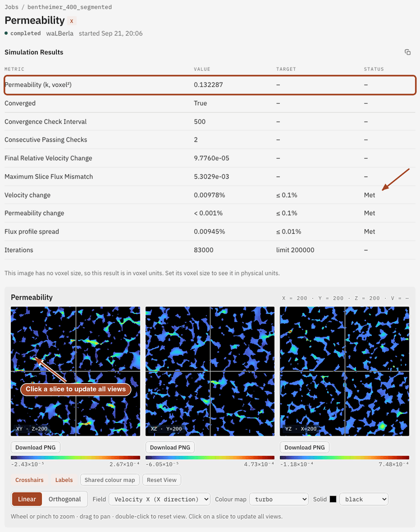Click the Convergence Check Interval value 500
Image resolution: width=420 pixels, height=532 pixels.
[x=200, y=121]
